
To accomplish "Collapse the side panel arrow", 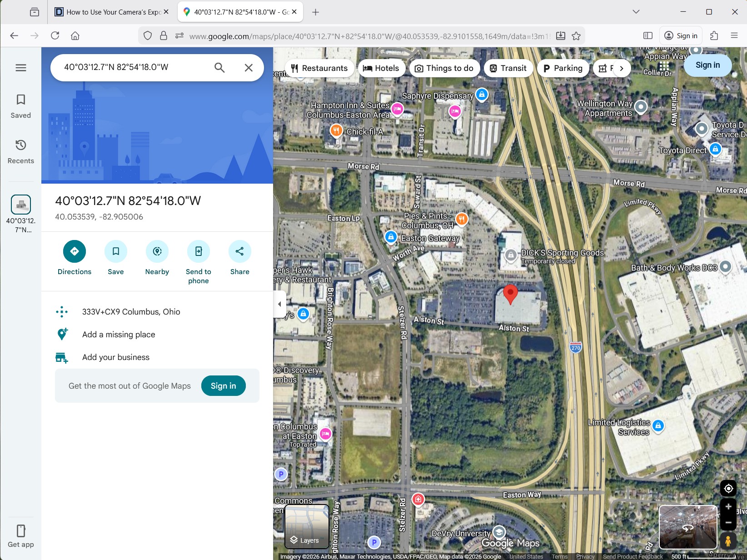I will pos(279,304).
